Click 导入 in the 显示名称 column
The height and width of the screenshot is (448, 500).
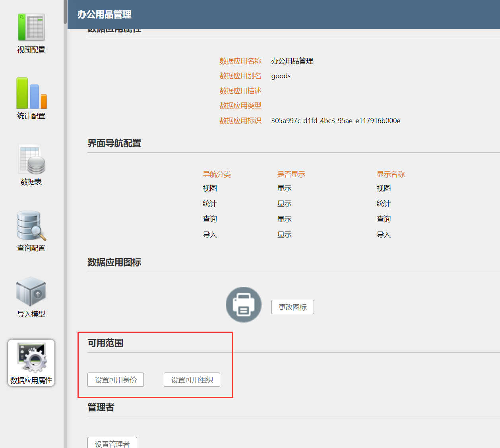pos(384,235)
